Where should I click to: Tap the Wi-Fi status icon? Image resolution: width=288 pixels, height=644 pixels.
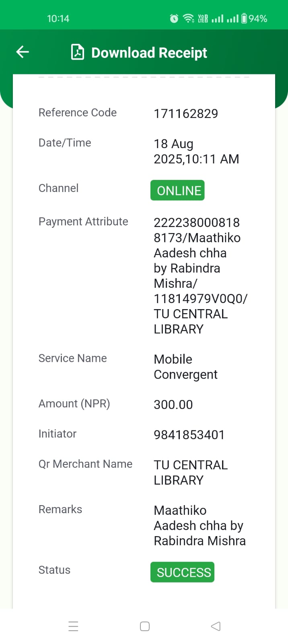188,19
